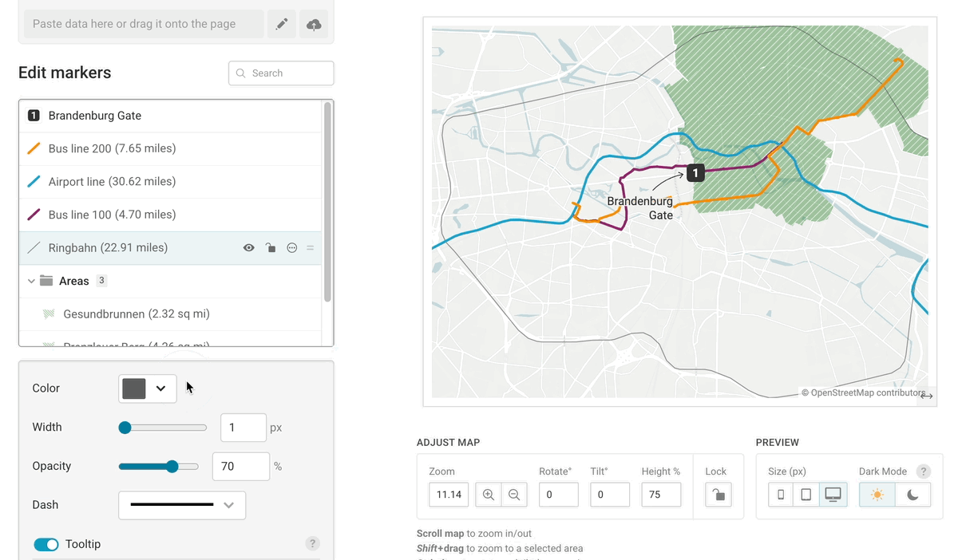This screenshot has height=560, width=958.
Task: Click the Areas folder icon
Action: [46, 281]
